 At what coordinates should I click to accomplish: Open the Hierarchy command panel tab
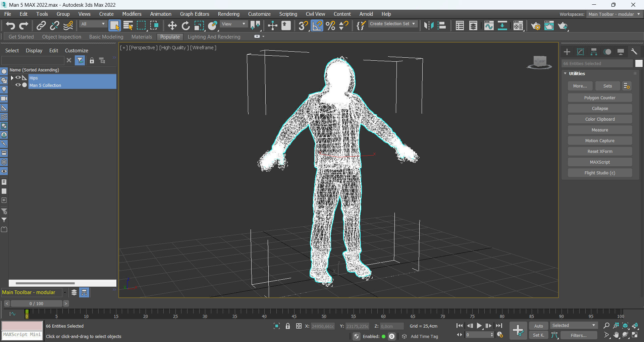pyautogui.click(x=594, y=52)
